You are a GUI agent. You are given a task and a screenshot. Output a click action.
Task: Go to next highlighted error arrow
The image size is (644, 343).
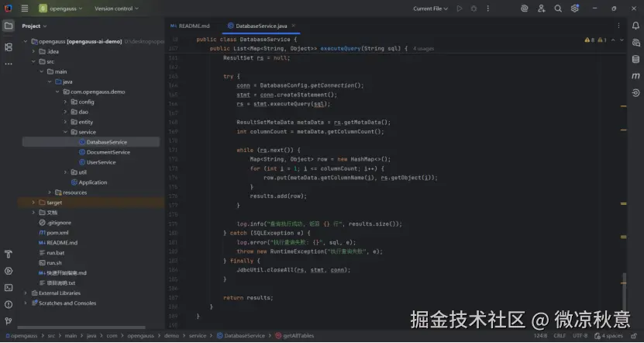point(622,40)
